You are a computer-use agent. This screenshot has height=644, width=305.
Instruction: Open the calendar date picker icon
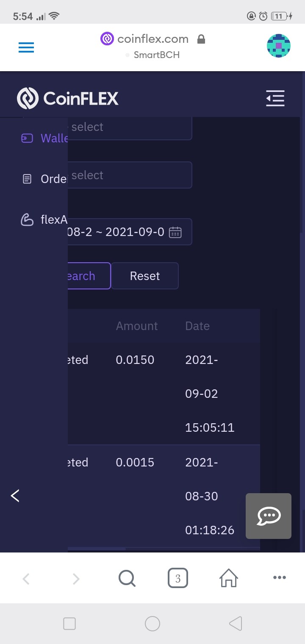click(175, 232)
